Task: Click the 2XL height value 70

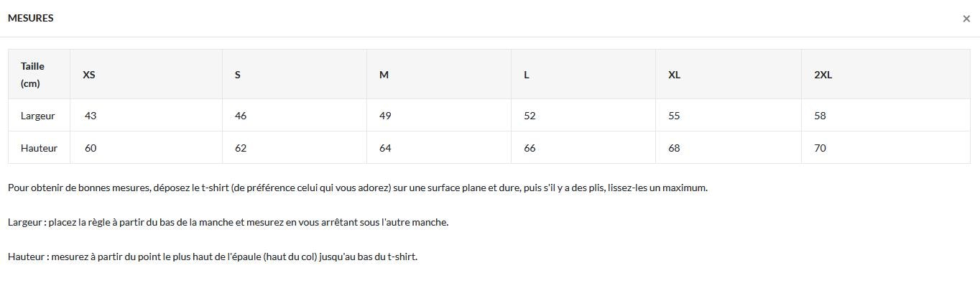Action: pos(820,148)
